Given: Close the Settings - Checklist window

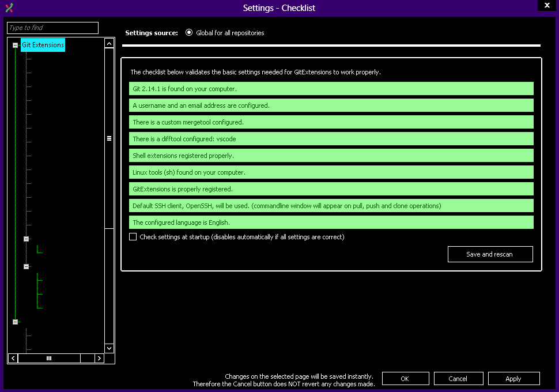Looking at the screenshot, I should (547, 5).
